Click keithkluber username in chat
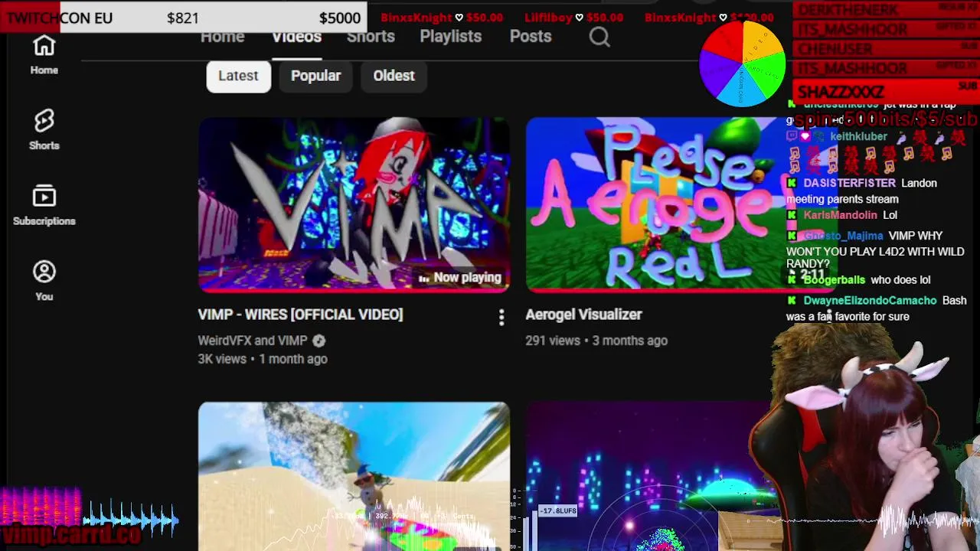980x551 pixels. point(858,136)
